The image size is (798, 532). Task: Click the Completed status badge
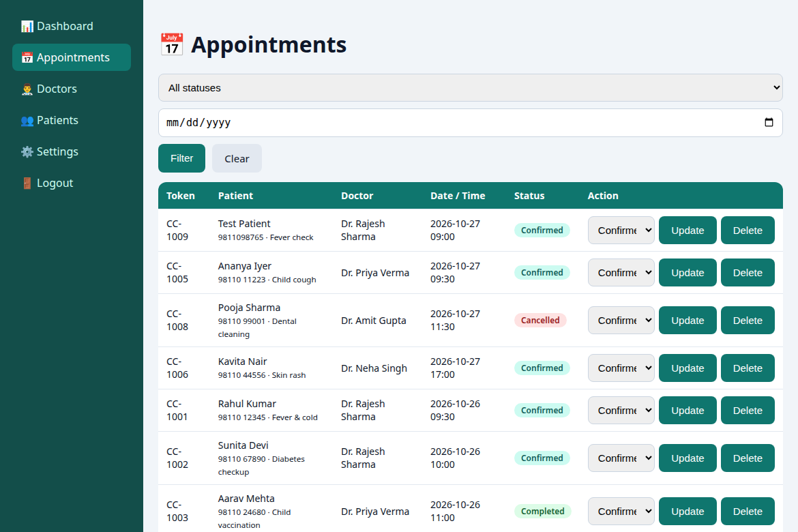click(x=542, y=511)
